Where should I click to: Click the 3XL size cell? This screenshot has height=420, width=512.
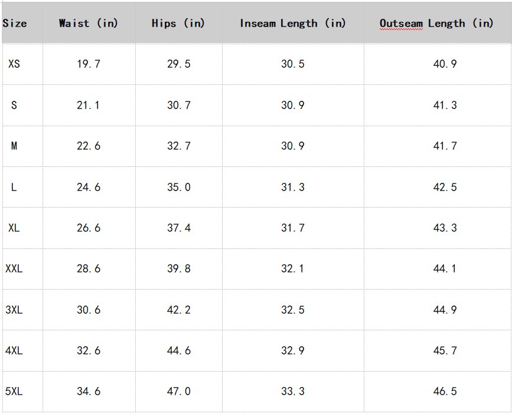(14, 310)
